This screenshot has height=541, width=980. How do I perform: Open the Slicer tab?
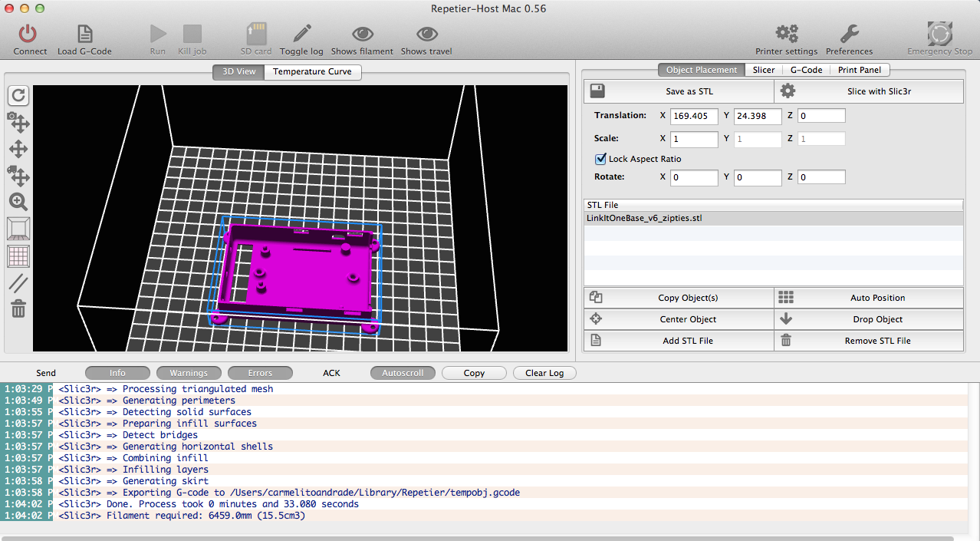[763, 70]
